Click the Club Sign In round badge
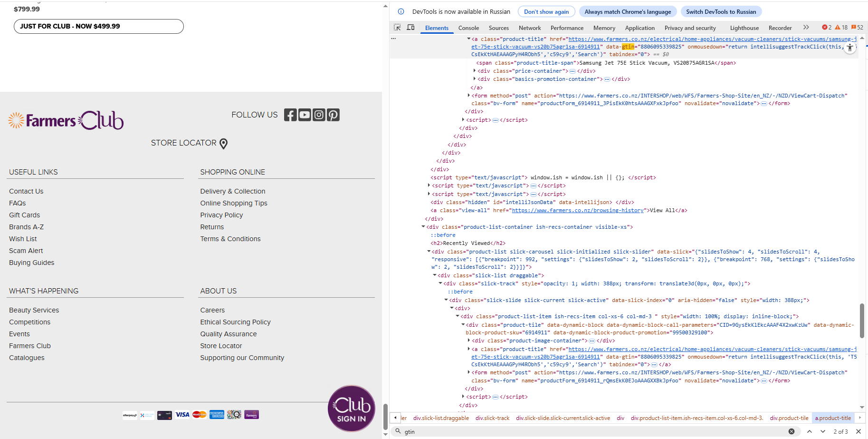Screen dimensions: 868x439 point(352,408)
